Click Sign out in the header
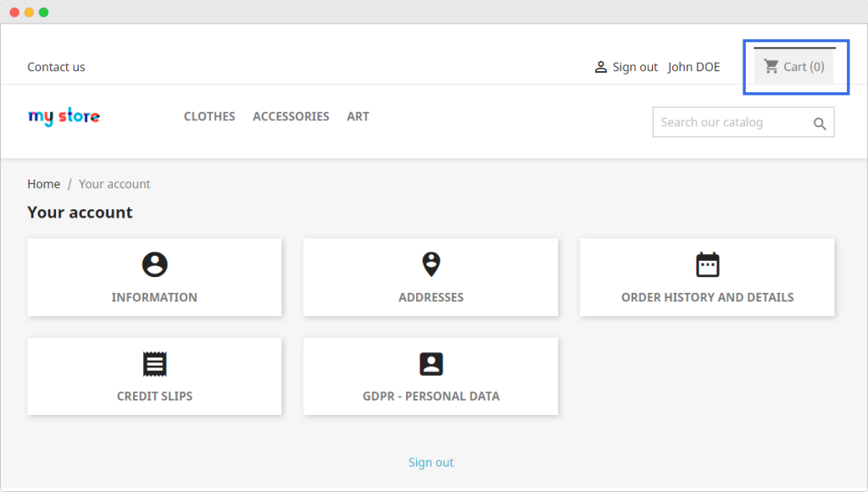Image resolution: width=868 pixels, height=492 pixels. point(635,67)
